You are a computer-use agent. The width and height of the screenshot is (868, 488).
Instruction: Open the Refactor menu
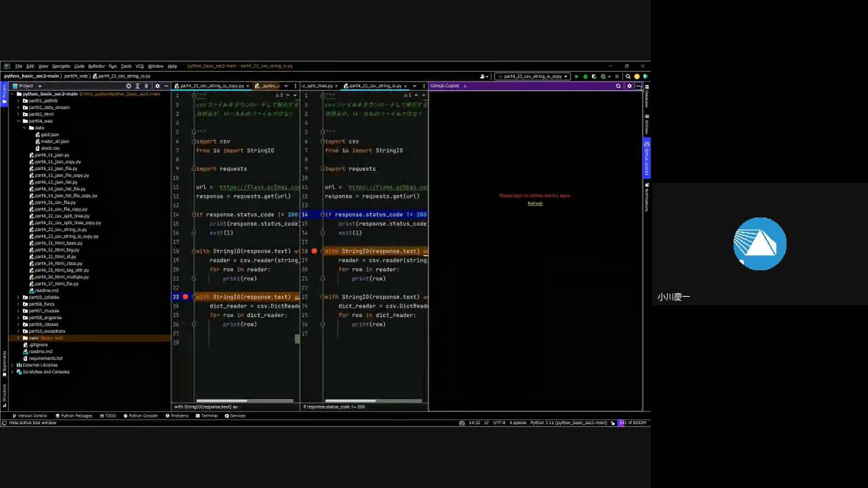click(96, 66)
